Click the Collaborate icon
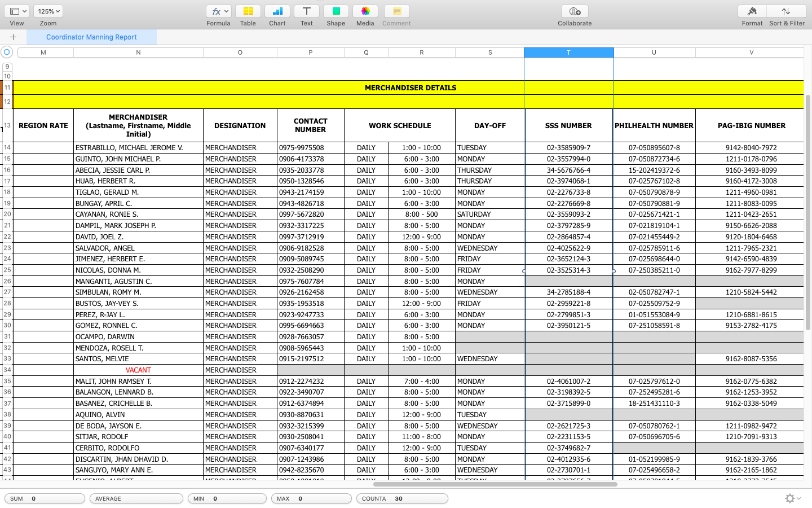The image size is (812, 508). pyautogui.click(x=575, y=11)
